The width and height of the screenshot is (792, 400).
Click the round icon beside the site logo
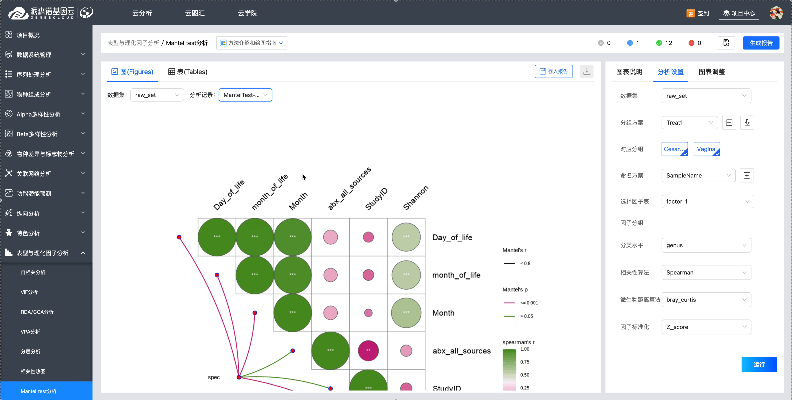(87, 13)
